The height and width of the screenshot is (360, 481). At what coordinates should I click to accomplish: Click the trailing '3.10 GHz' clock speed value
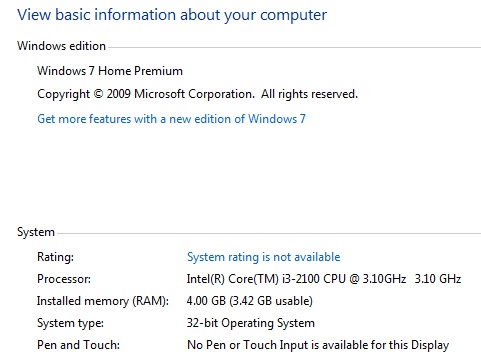click(x=438, y=279)
